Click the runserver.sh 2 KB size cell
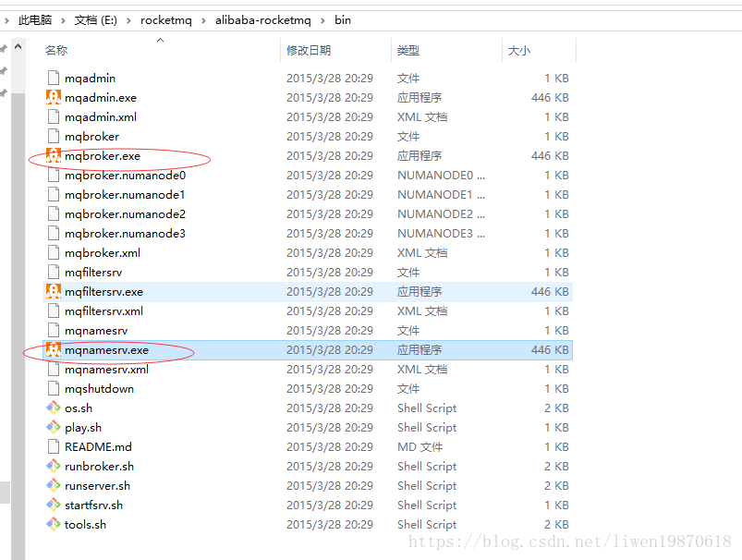 pyautogui.click(x=556, y=486)
